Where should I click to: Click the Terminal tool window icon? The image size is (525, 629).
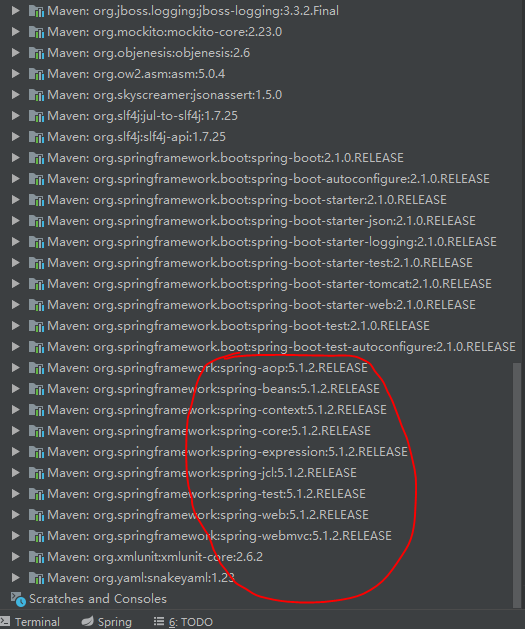coord(5,622)
